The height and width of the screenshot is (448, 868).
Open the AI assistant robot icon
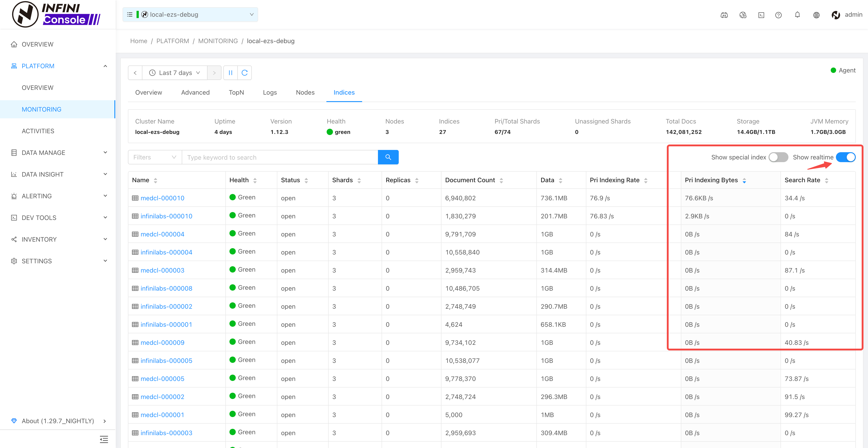point(724,15)
